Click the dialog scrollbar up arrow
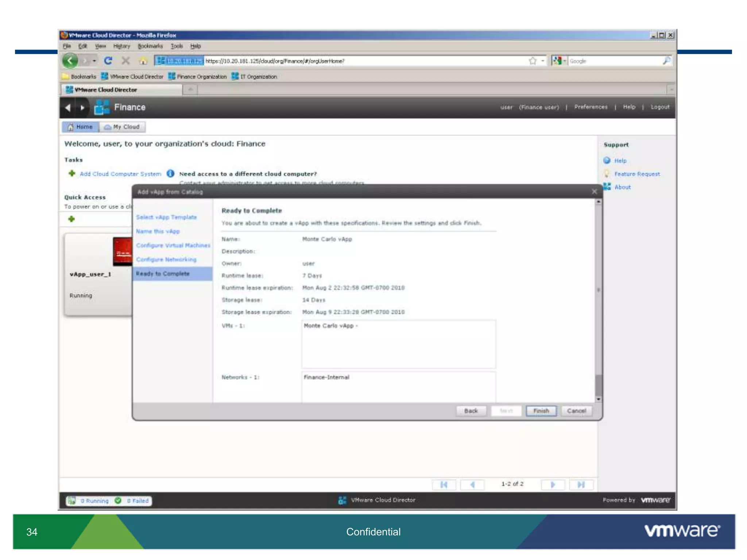The width and height of the screenshot is (747, 560). (598, 202)
